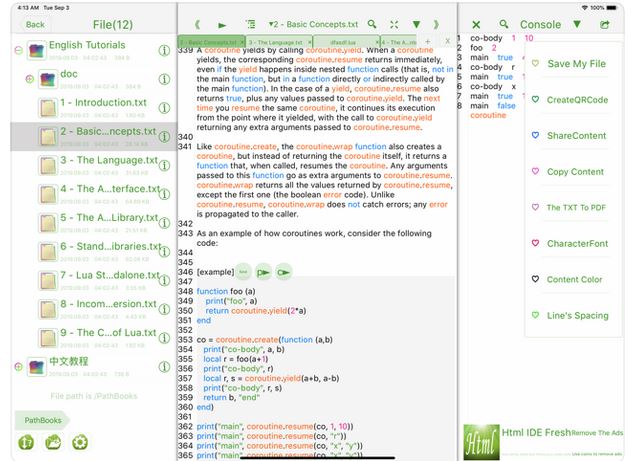Screen dimensions: 635x461
Task: Show info for 中文教程 folder
Action: [x=164, y=367]
